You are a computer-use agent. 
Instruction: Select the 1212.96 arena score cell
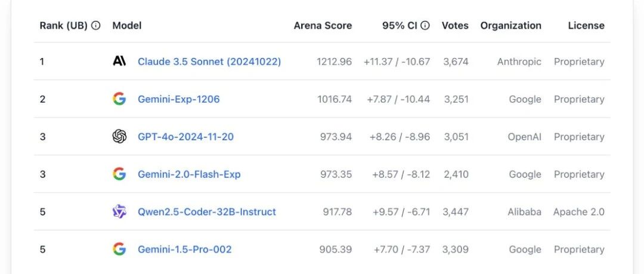[335, 61]
